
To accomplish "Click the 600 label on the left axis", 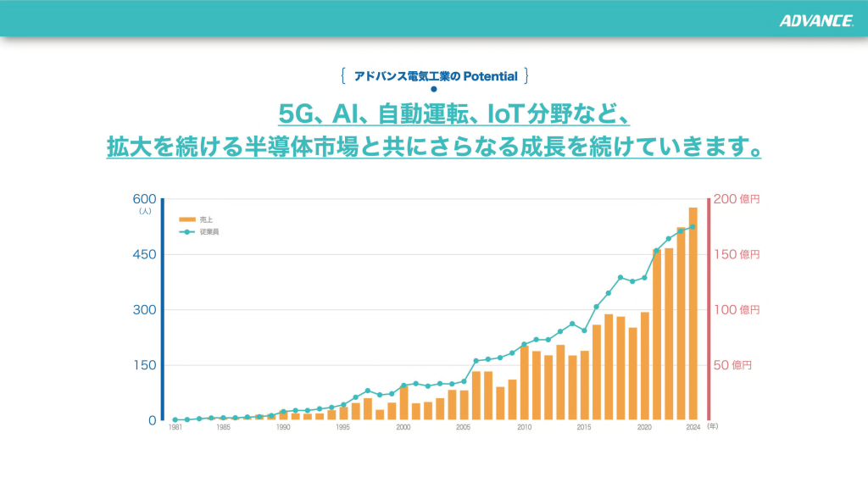I will point(144,199).
